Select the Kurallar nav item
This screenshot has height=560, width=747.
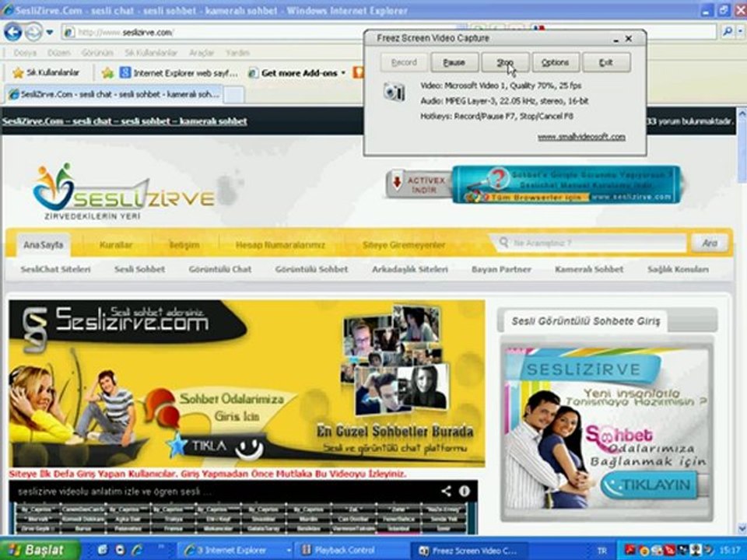click(116, 245)
